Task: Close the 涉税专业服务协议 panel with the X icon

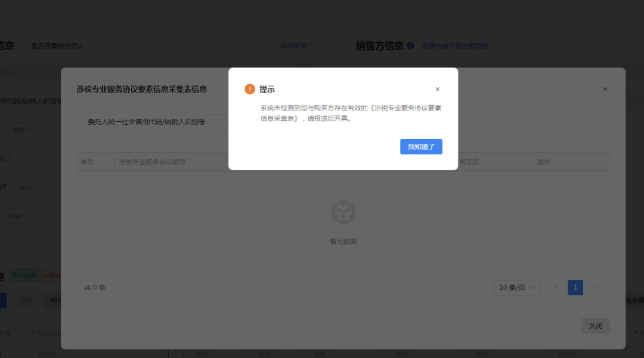Action: (x=605, y=89)
